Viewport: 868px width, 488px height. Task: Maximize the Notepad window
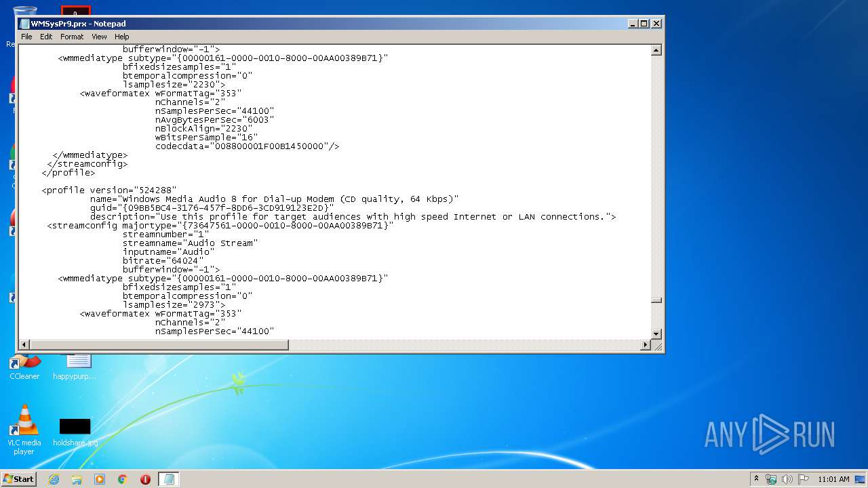click(x=644, y=23)
